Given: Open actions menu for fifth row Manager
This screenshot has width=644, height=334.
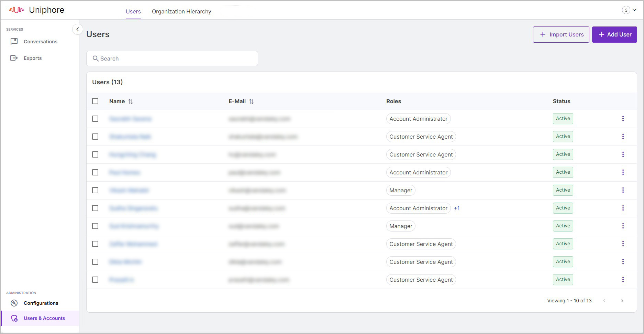Looking at the screenshot, I should coord(623,190).
